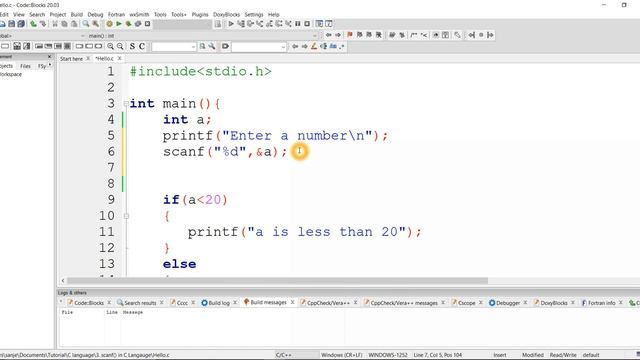
Task: Open the Search menu
Action: pos(37,14)
